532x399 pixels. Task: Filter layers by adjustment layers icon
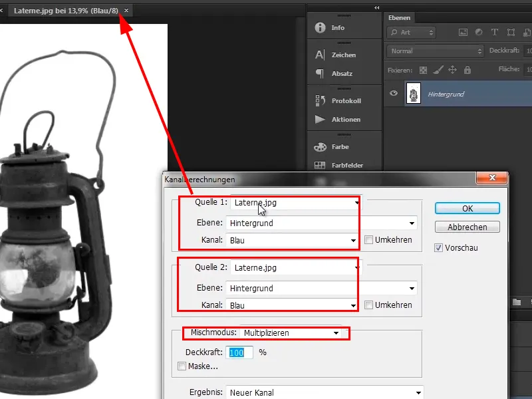[x=479, y=32]
